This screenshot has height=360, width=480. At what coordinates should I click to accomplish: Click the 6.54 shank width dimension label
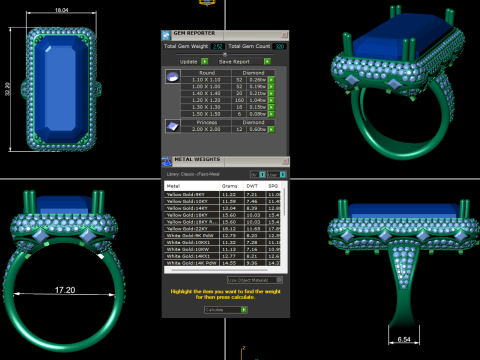click(404, 339)
